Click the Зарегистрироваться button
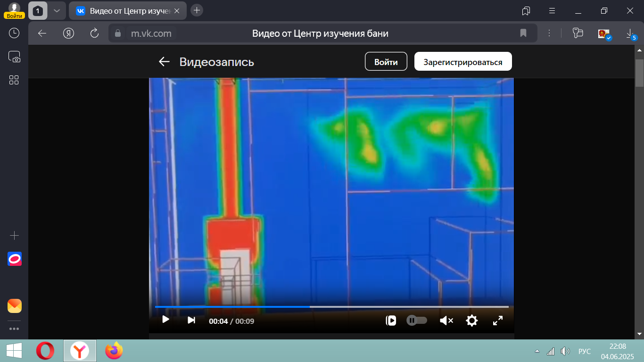Viewport: 644px width, 362px height. click(462, 62)
